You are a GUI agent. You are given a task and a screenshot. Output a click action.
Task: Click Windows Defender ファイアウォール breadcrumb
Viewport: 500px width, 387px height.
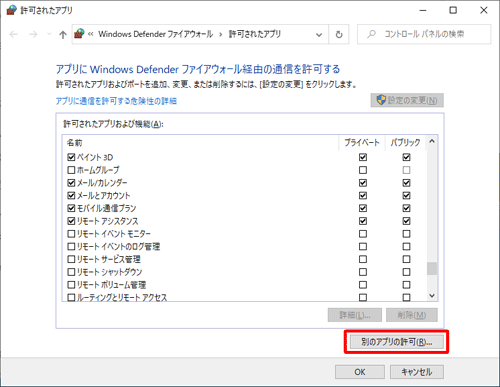[155, 34]
